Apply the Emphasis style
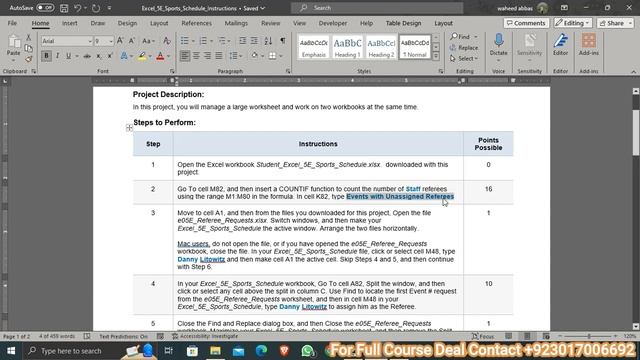This screenshot has width=640, height=360. (313, 47)
